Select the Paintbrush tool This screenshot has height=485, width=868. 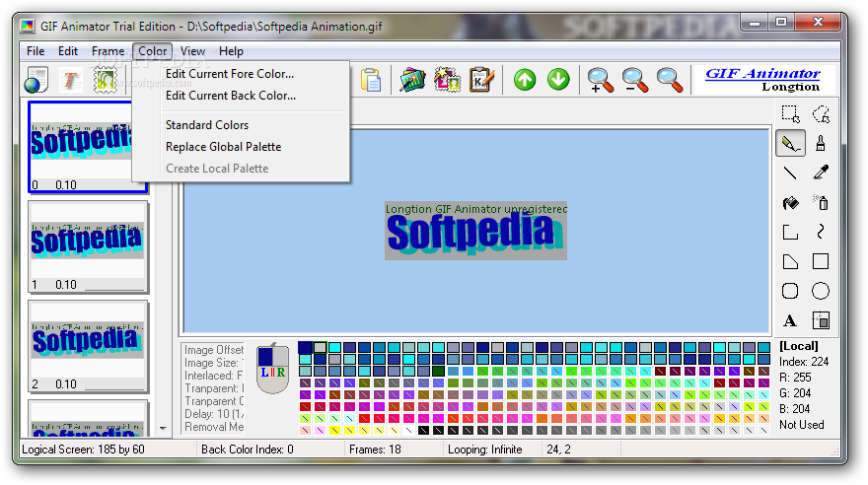(x=821, y=144)
